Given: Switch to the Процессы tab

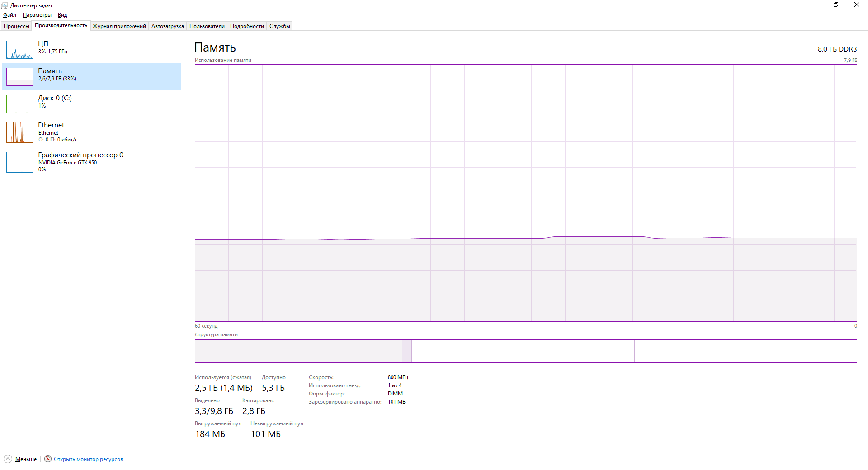Looking at the screenshot, I should click(16, 26).
